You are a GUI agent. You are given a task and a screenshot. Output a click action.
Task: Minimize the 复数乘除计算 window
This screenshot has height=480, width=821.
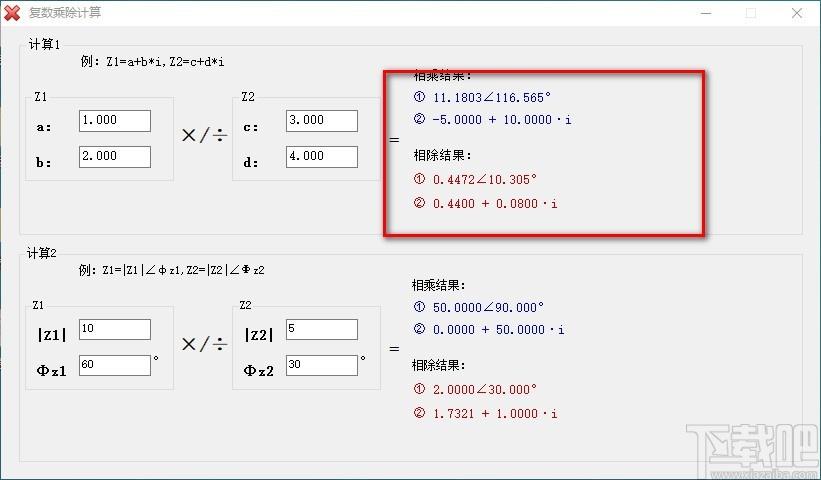tap(706, 13)
